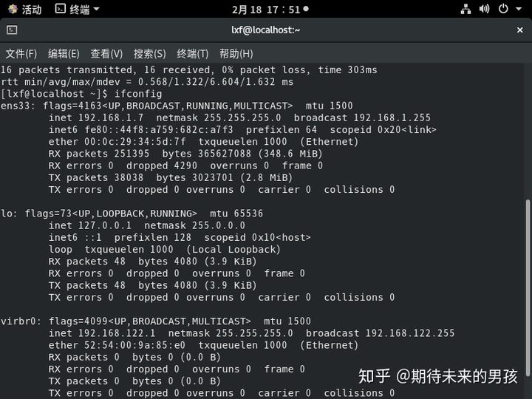Click 'dropped 4290' in the ens33 RX errors line
532x399 pixels.
(x=162, y=166)
